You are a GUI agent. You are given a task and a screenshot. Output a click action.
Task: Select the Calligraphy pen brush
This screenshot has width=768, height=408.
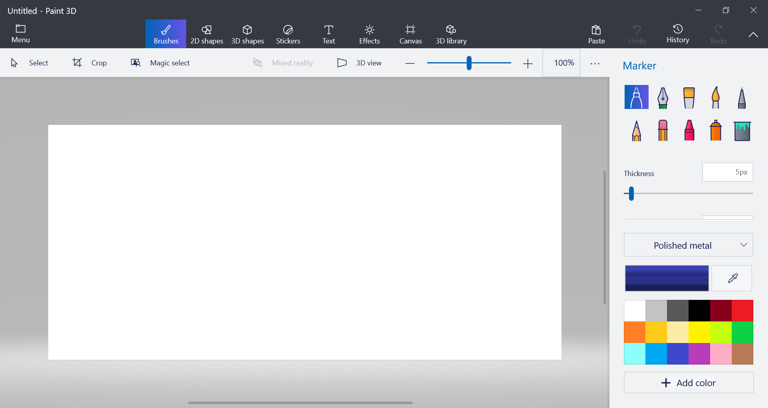(662, 97)
